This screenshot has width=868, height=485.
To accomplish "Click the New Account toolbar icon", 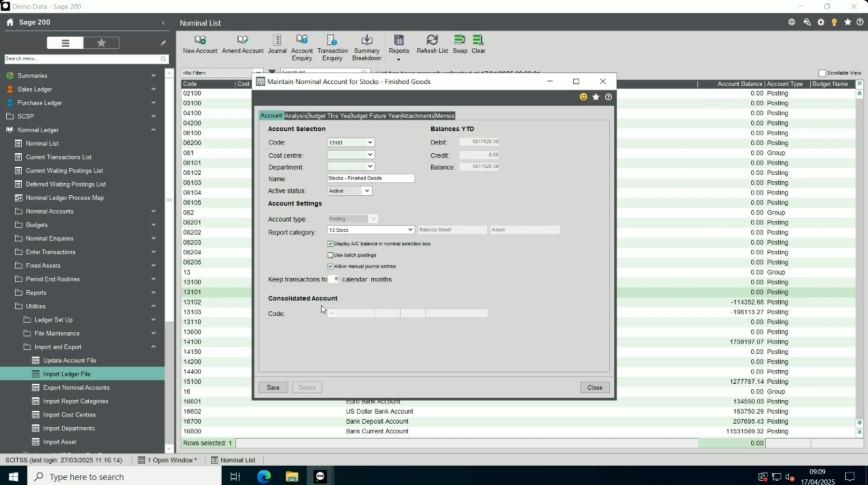I will 200,44.
